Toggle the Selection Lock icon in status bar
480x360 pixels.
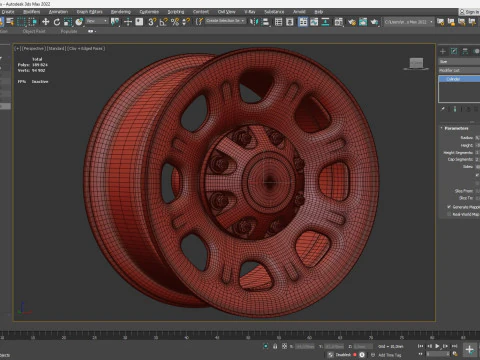pos(275,346)
